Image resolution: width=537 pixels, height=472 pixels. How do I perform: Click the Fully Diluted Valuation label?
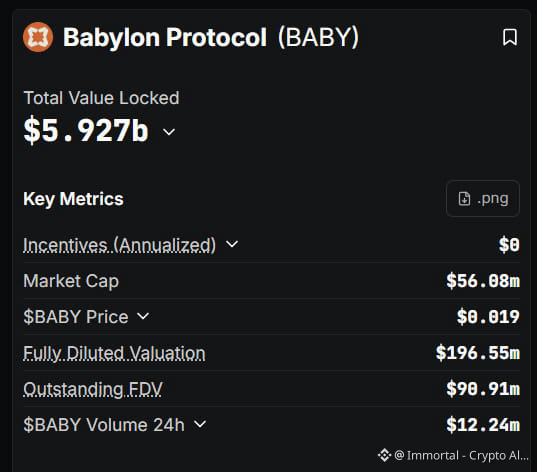(114, 353)
